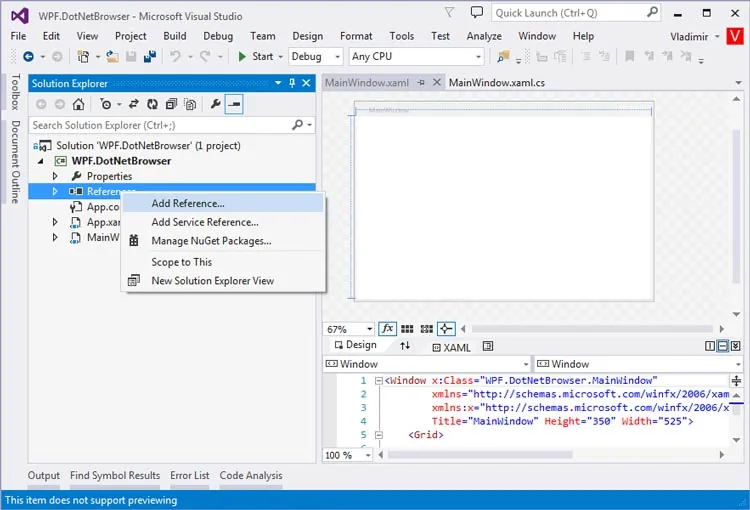Viewport: 750px width, 510px height.
Task: Open the Debug configuration dropdown
Action: (316, 56)
